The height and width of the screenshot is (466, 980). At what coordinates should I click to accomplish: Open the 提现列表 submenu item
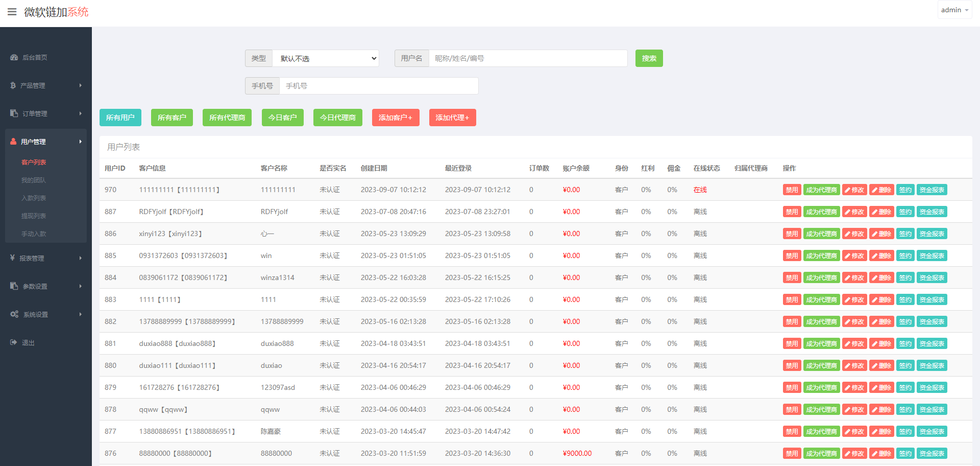tap(34, 216)
